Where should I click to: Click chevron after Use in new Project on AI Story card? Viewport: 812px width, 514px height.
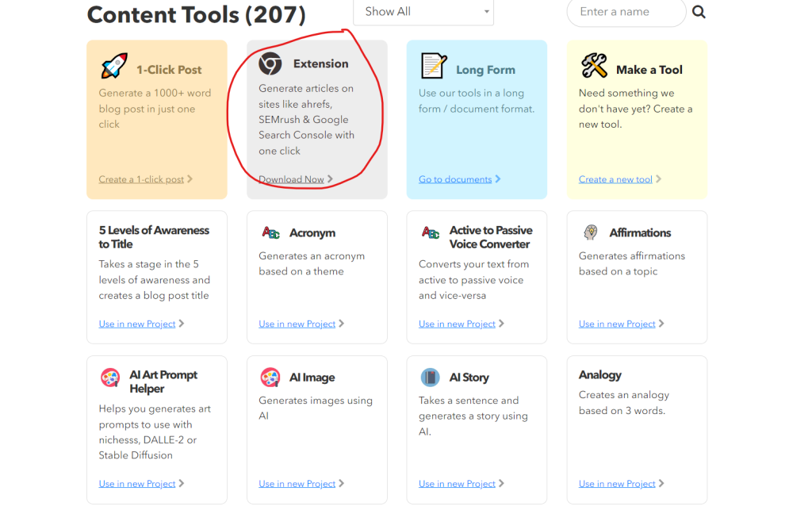pyautogui.click(x=501, y=483)
